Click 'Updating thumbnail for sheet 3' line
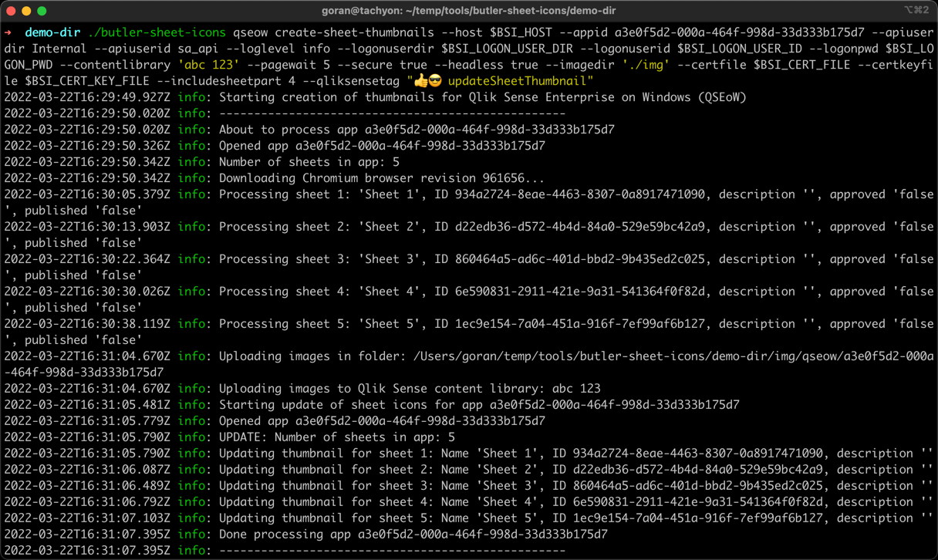Screen dimensions: 938x560 469,486
